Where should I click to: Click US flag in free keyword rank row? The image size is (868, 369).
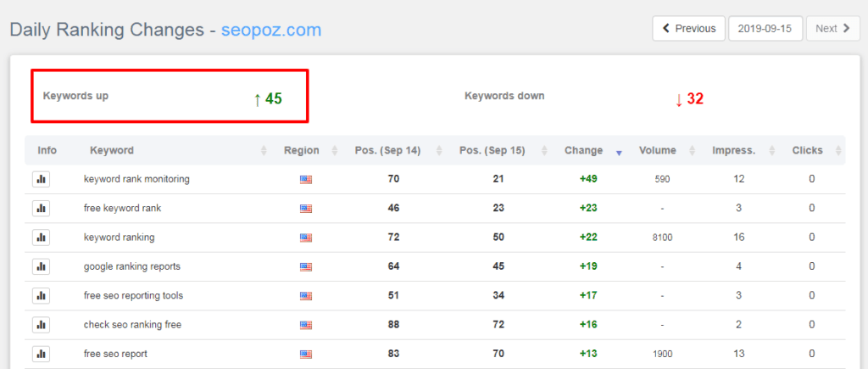306,209
